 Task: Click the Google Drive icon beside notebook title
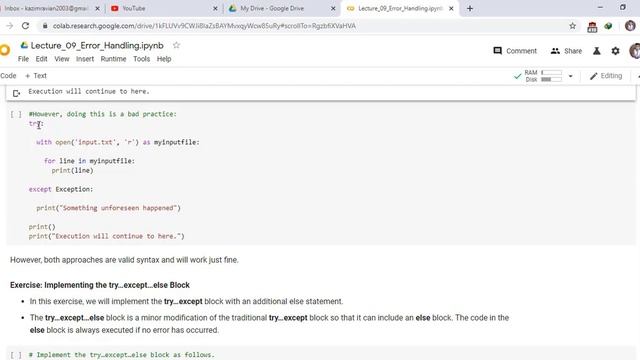pos(24,45)
